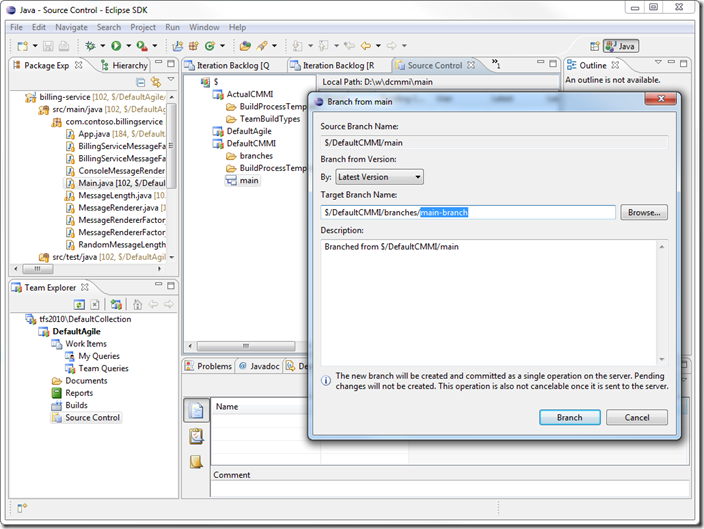The width and height of the screenshot is (704, 529).
Task: Select the main branch in folder tree
Action: click(243, 181)
